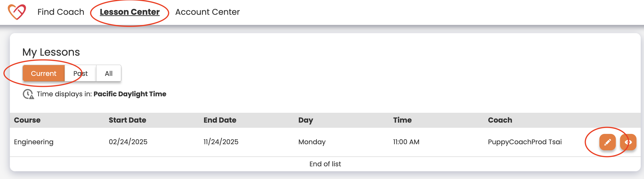Click the My Lessons heading
Screen dimensions: 644x179
click(x=51, y=52)
